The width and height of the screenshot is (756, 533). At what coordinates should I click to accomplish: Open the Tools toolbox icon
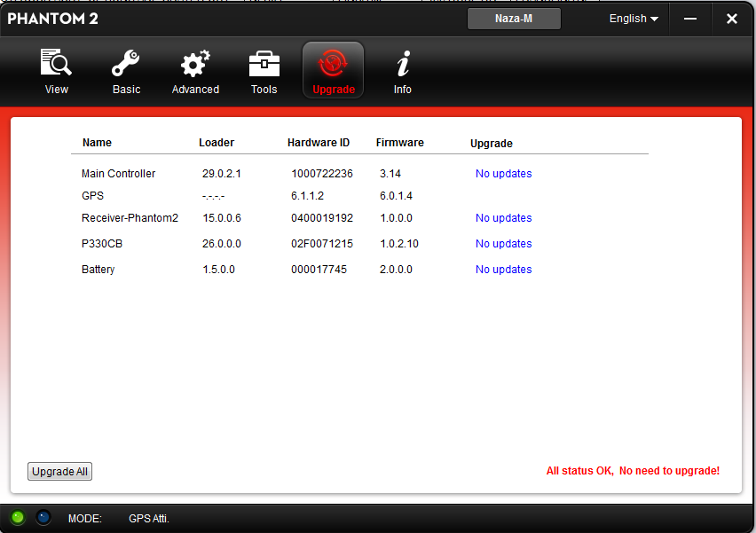tap(264, 64)
